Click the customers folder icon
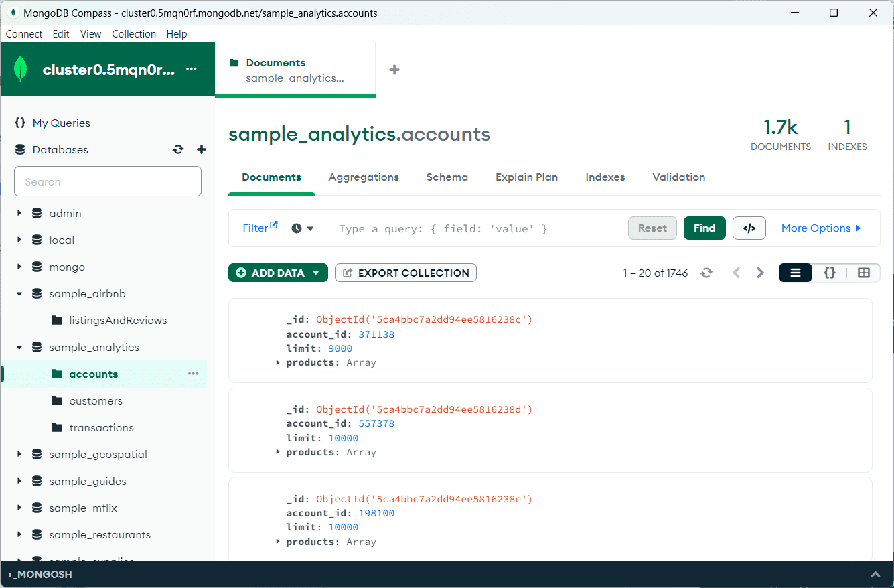Image resolution: width=894 pixels, height=588 pixels. tap(57, 400)
